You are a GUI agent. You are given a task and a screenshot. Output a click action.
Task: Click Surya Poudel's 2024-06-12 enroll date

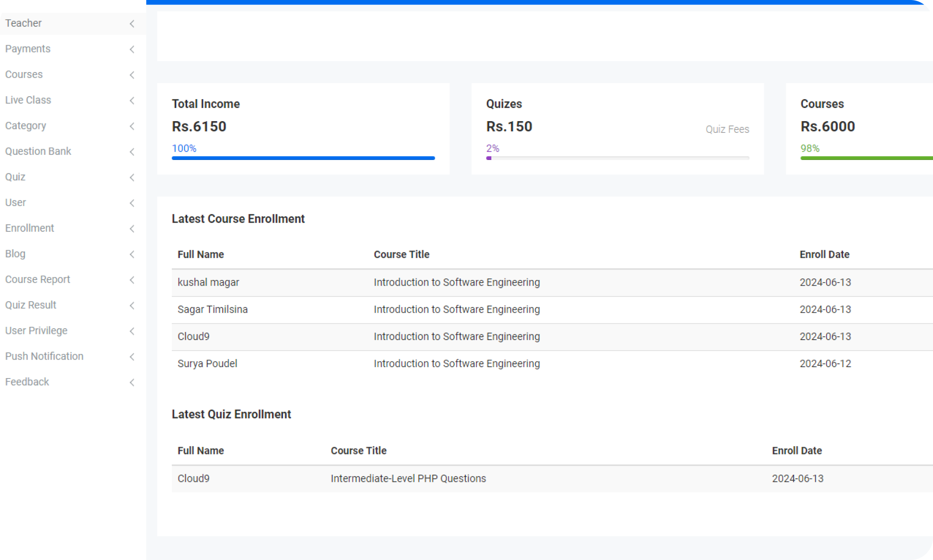point(825,364)
